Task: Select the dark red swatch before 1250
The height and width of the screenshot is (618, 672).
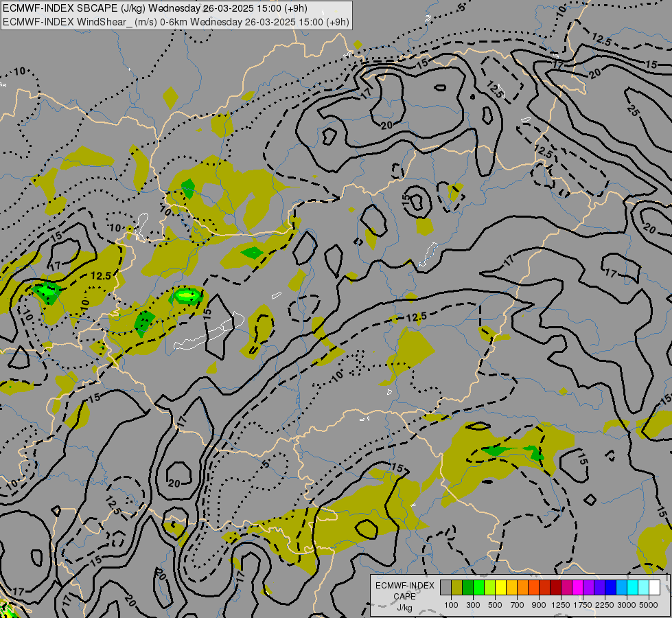Action: tap(556, 588)
